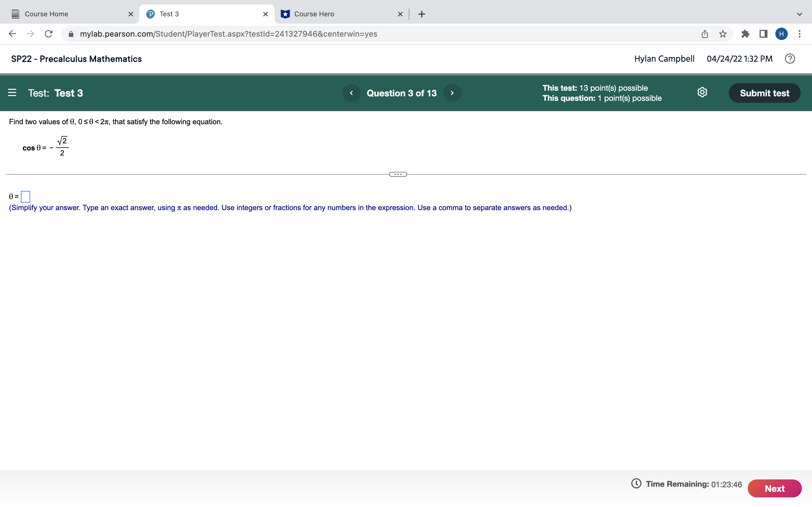Reload the page
This screenshot has width=812, height=507.
(49, 34)
